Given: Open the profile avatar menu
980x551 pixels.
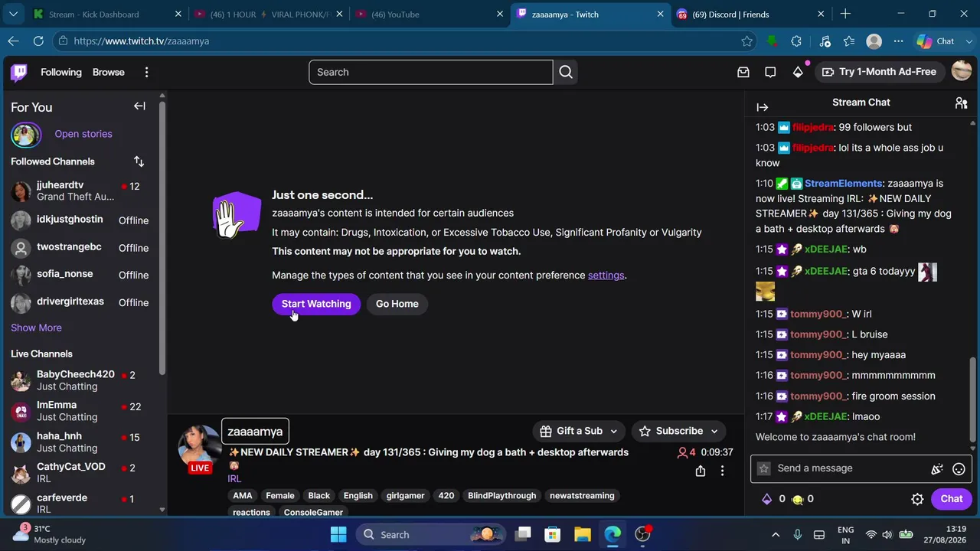Looking at the screenshot, I should pos(962,71).
